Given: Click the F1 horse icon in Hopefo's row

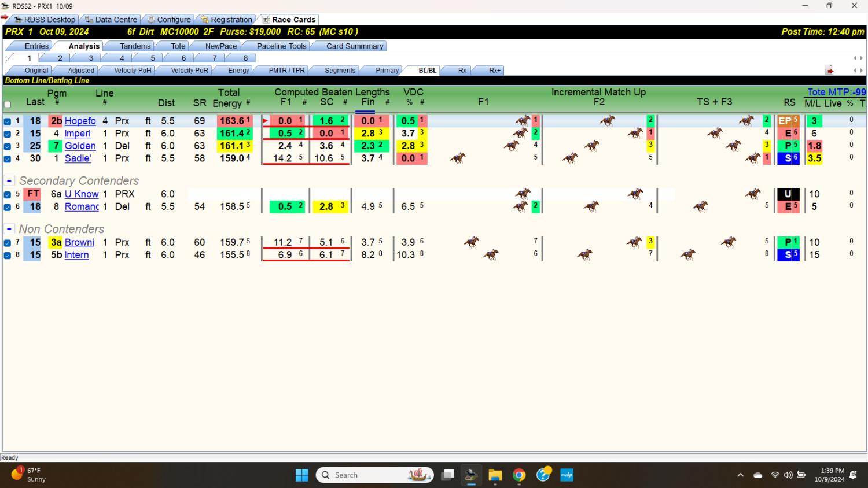Looking at the screenshot, I should [x=523, y=121].
